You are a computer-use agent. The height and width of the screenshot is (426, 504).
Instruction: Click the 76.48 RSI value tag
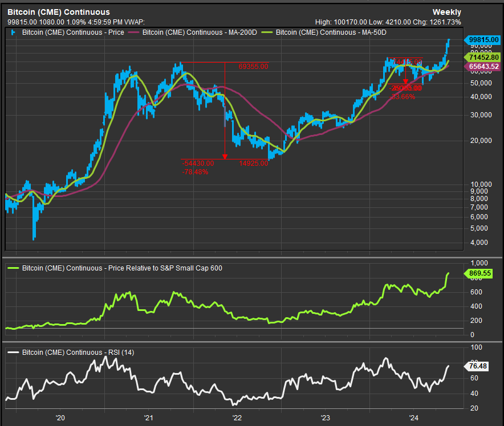pos(477,366)
